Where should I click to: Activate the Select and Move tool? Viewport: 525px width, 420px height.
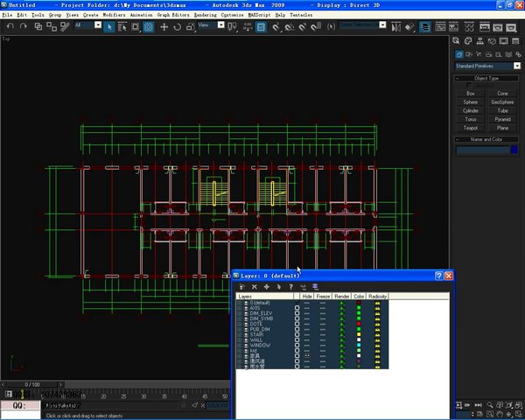point(164,27)
